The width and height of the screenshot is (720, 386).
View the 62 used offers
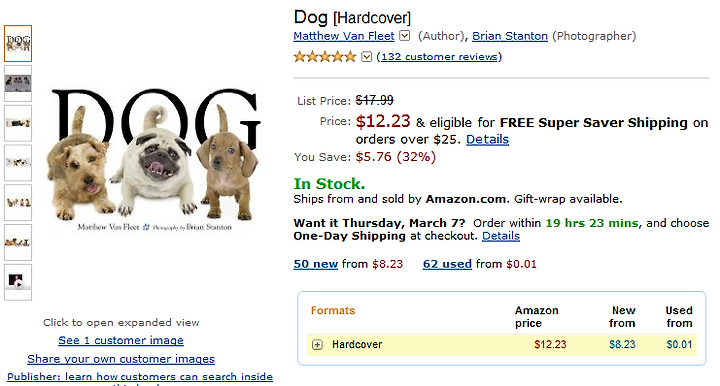tap(447, 264)
